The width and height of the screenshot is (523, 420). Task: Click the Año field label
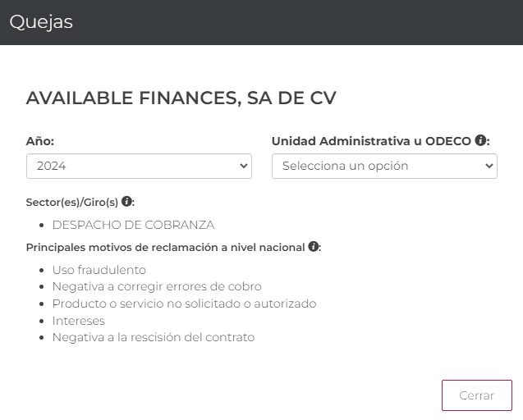pyautogui.click(x=40, y=141)
